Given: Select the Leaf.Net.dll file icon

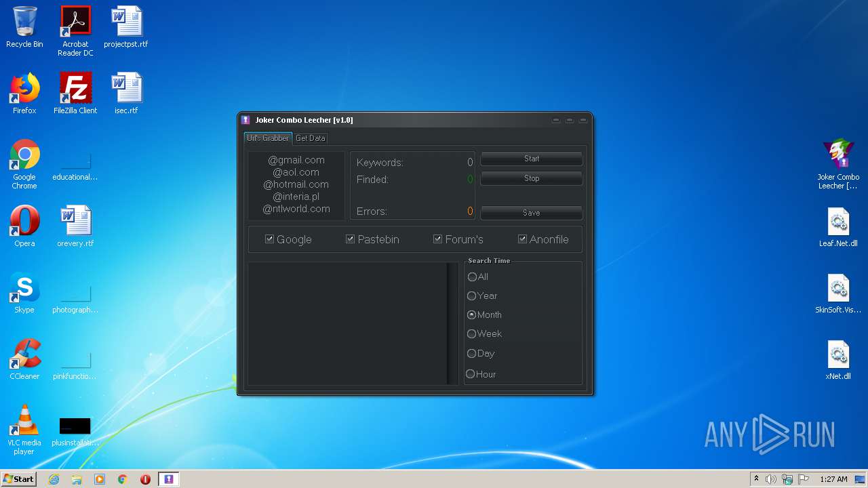Looking at the screenshot, I should tap(838, 227).
